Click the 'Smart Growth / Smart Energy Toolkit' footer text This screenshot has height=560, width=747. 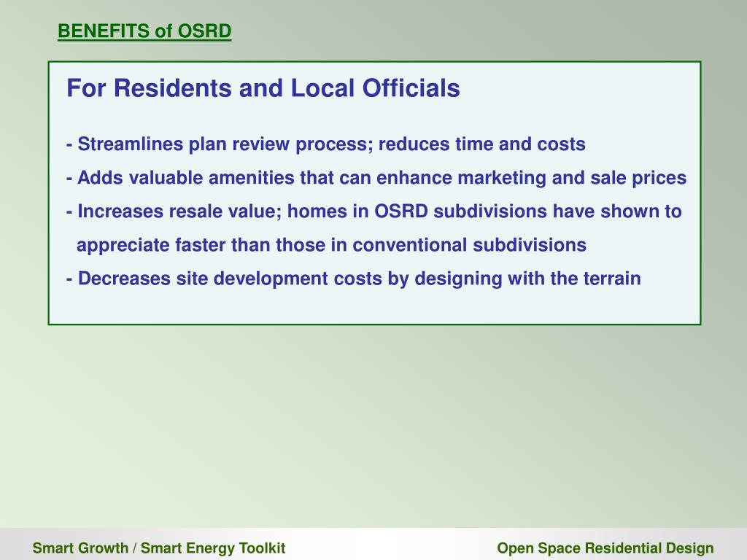[158, 548]
